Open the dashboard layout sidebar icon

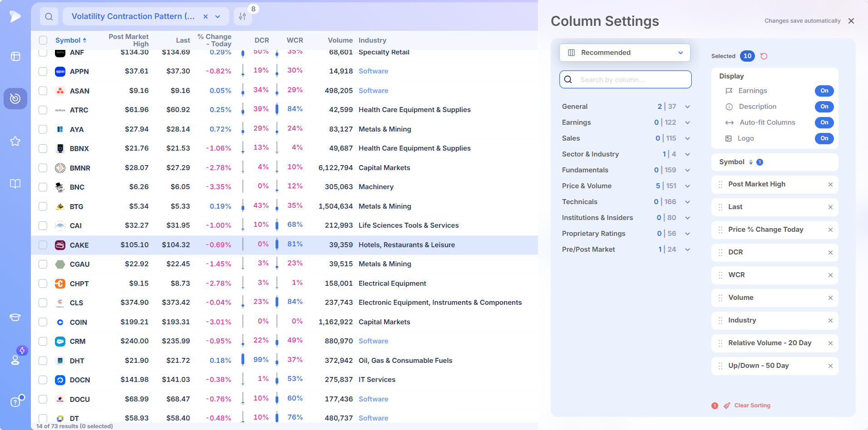point(15,56)
